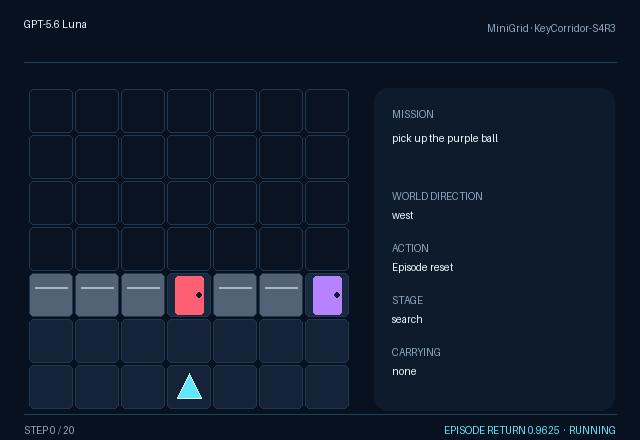Click the GPT-5.6 Luna title
Screen dimensions: 640x440
(x=55, y=24)
